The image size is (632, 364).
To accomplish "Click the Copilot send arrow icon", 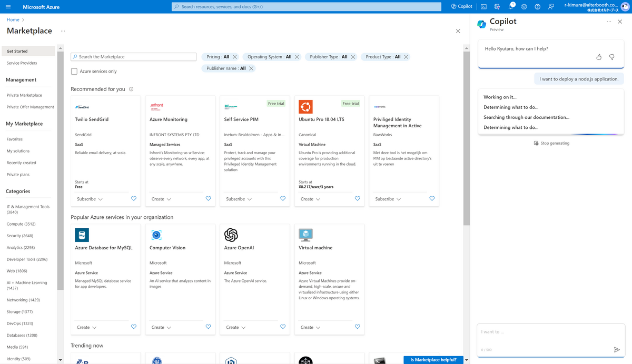I will (617, 350).
